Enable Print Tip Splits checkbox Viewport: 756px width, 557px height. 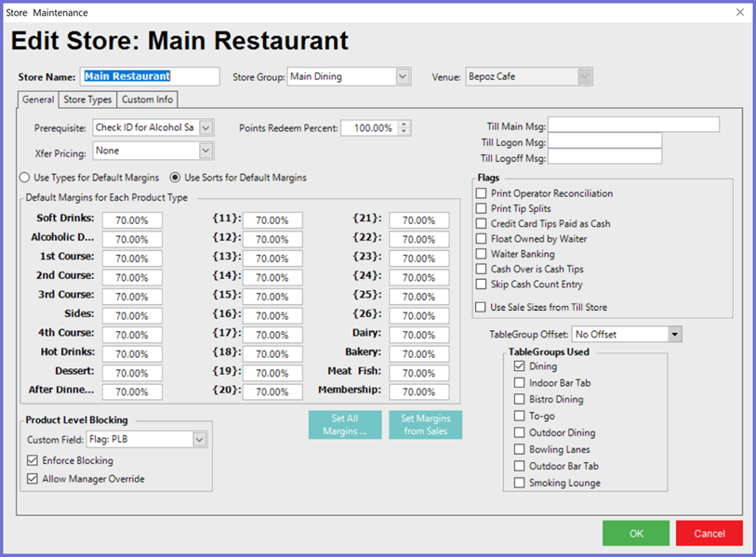481,208
